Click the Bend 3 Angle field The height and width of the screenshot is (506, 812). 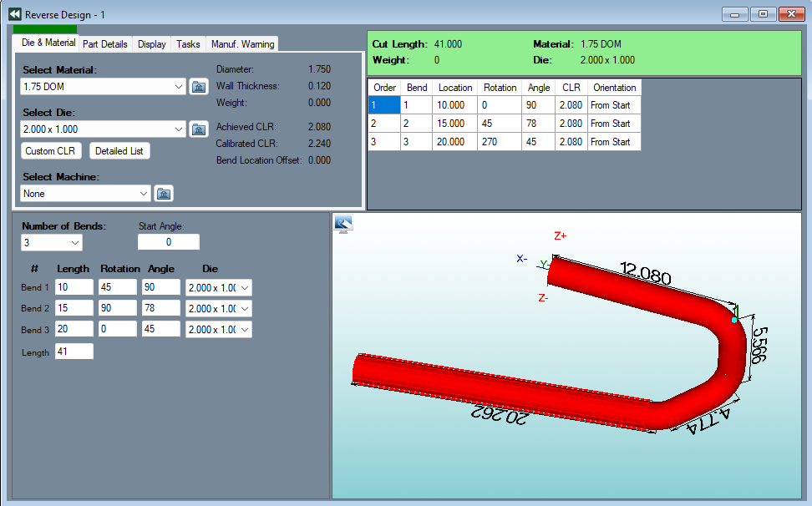(x=161, y=329)
